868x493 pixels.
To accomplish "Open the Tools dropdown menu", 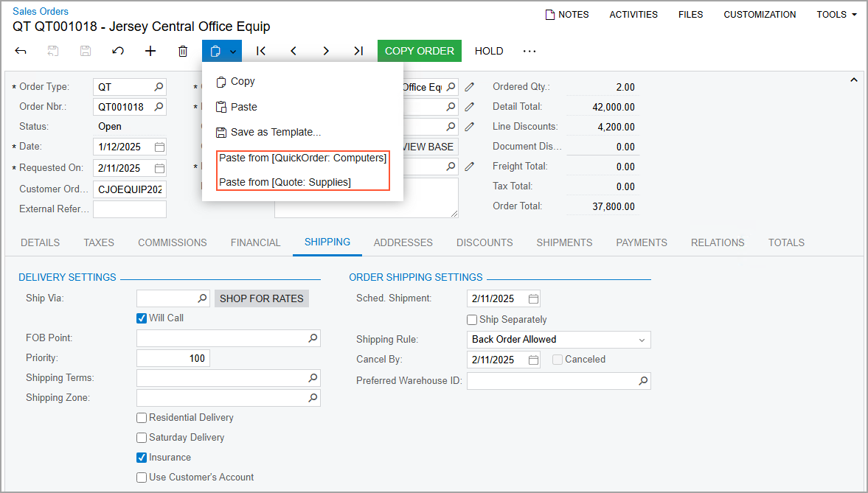I will (x=836, y=15).
